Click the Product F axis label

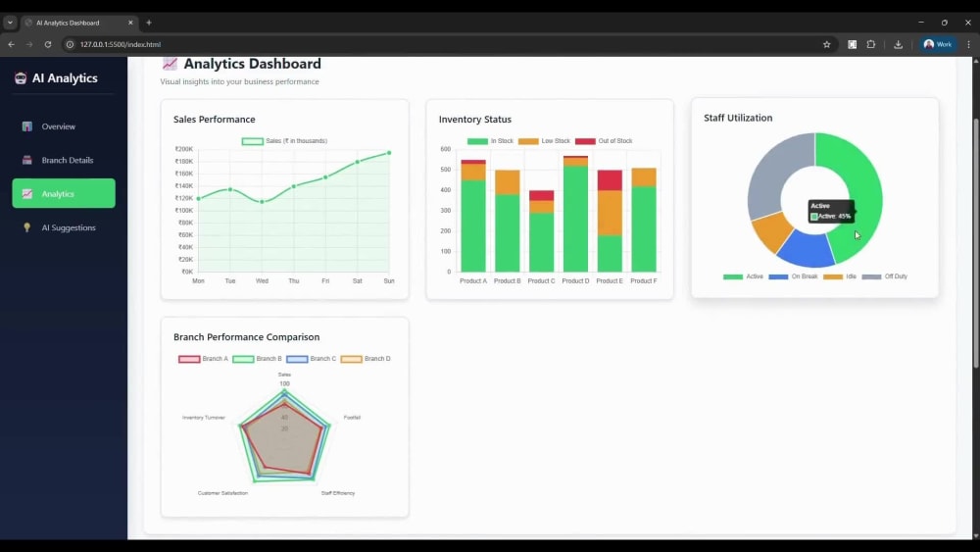644,281
